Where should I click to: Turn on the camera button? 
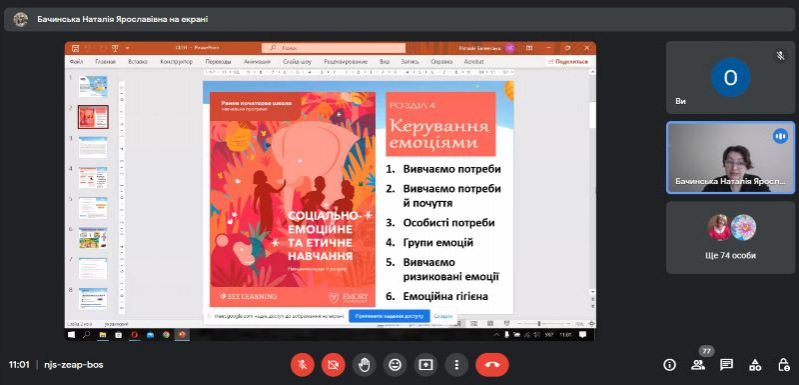[333, 365]
